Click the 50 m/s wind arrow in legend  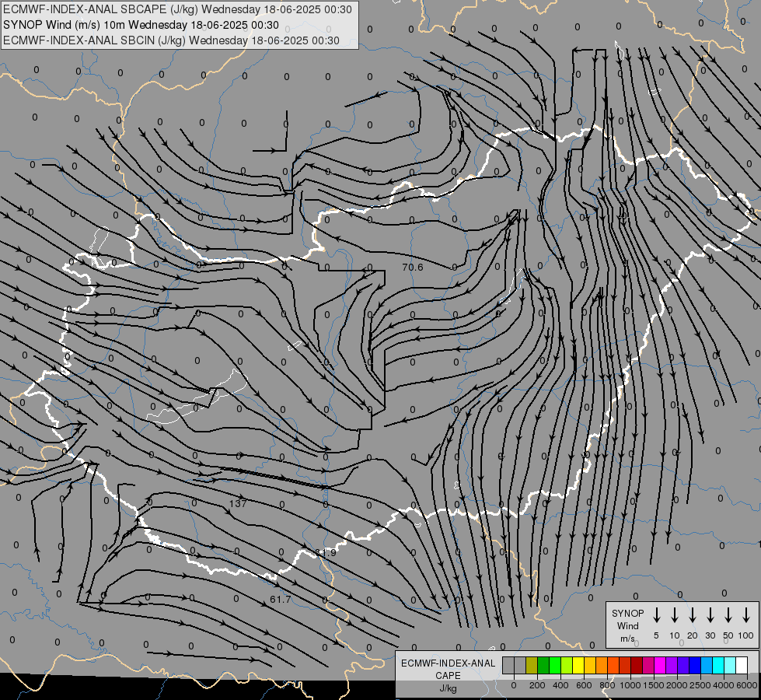[x=728, y=614]
